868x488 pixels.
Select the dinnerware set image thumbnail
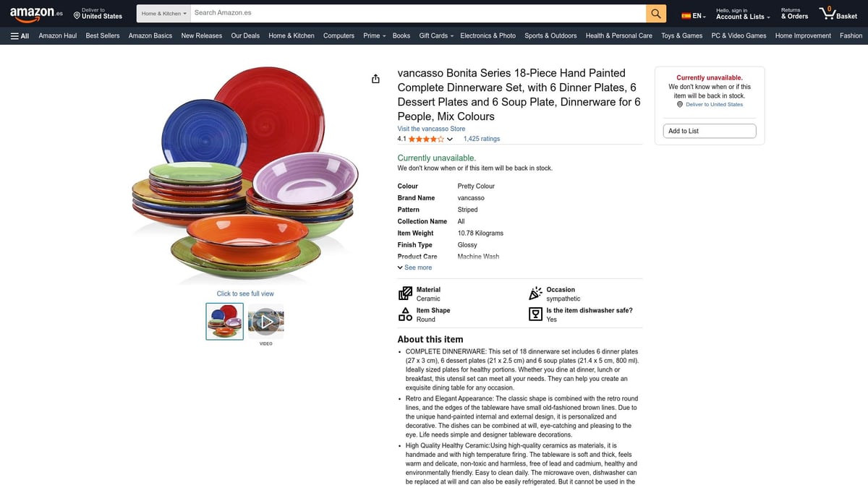[x=224, y=321]
